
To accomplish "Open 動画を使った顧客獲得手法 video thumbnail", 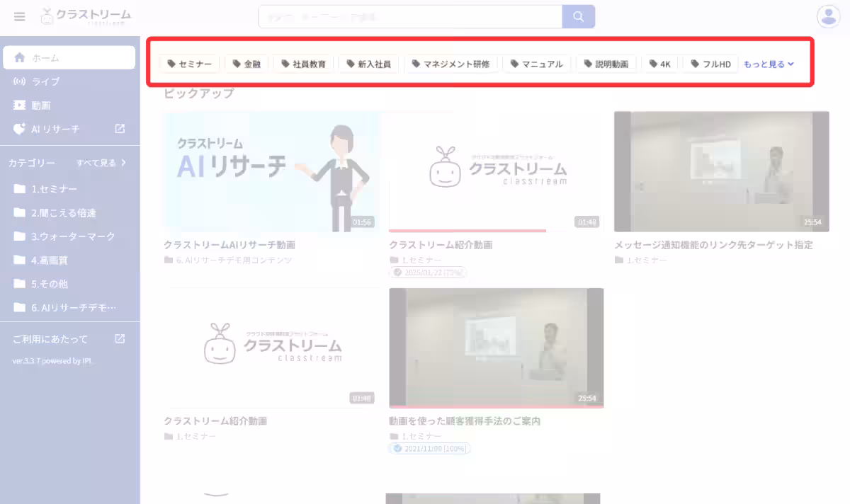I will click(496, 348).
